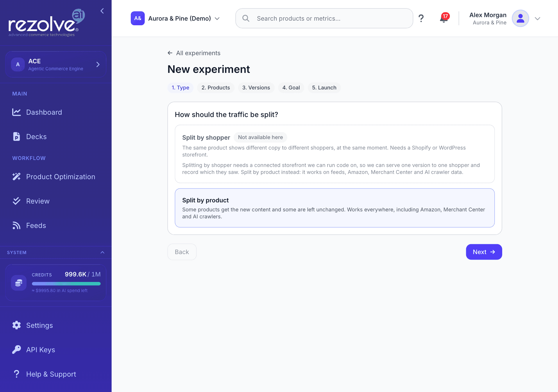Open the Review workflow page
The height and width of the screenshot is (392, 558).
coord(56,201)
